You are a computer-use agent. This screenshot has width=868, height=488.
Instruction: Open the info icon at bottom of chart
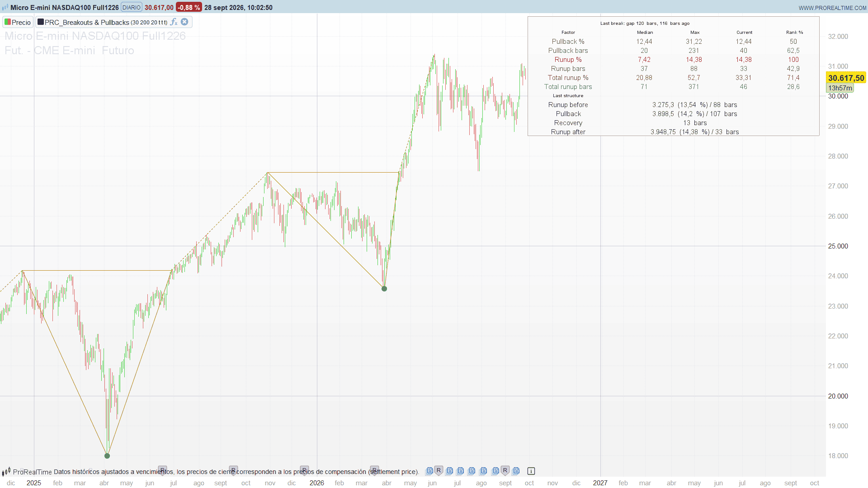(531, 471)
